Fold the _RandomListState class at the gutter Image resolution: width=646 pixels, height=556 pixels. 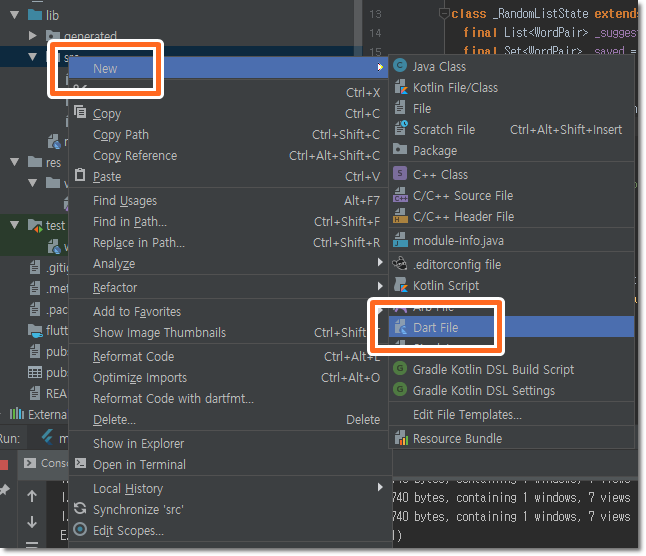444,14
